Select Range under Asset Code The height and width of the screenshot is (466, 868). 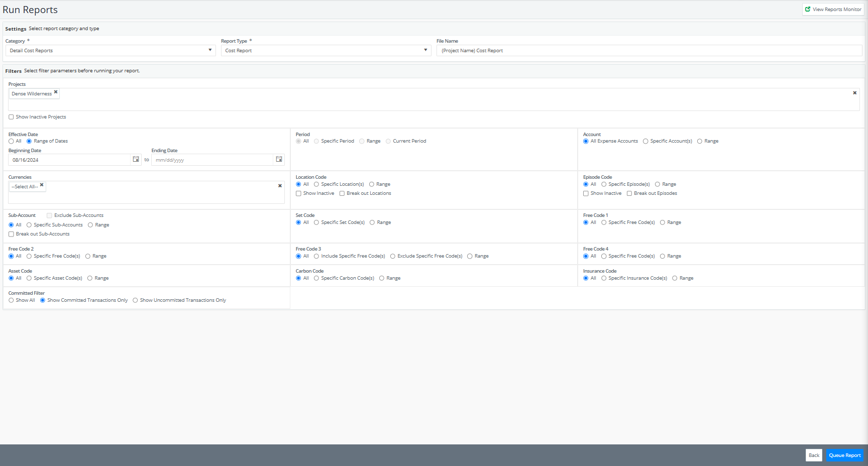[x=90, y=278]
